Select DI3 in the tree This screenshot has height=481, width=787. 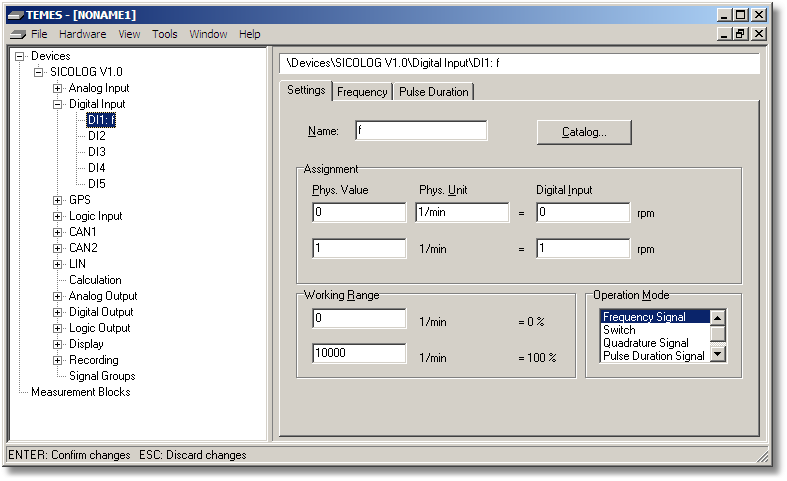(97, 152)
